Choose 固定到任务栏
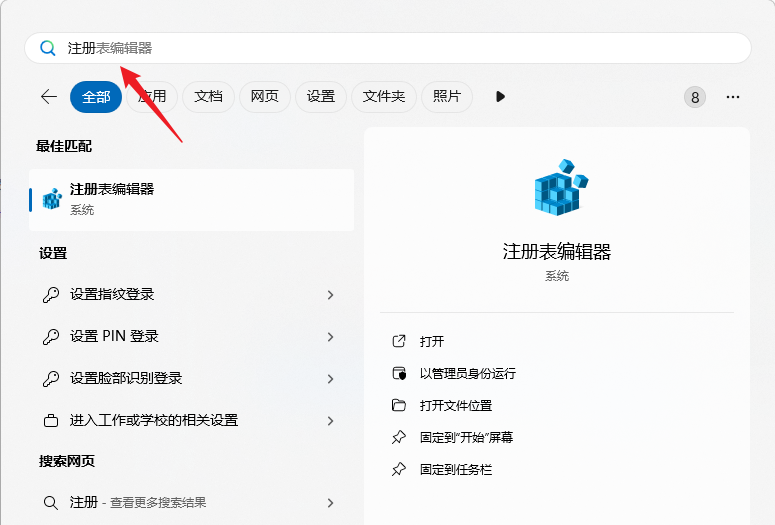The image size is (775, 525). (456, 470)
